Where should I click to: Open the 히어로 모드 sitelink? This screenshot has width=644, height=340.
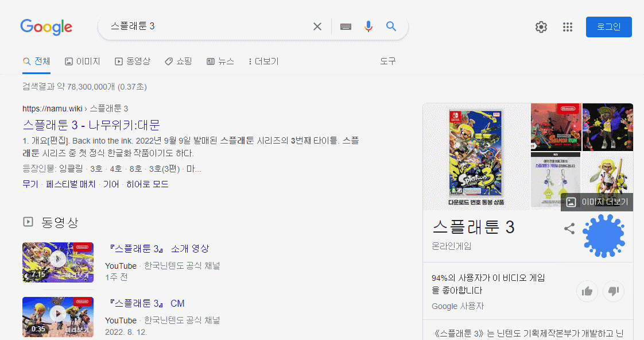[x=148, y=184]
